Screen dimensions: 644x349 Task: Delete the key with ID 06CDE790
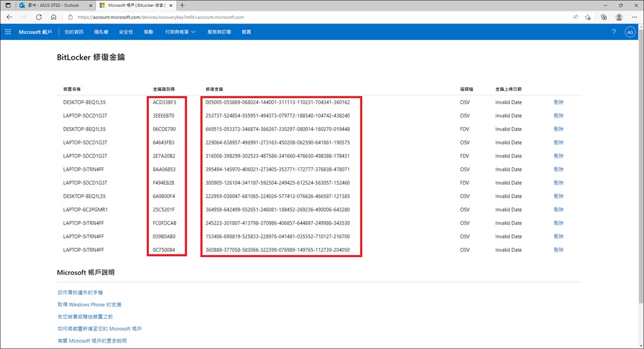(559, 129)
